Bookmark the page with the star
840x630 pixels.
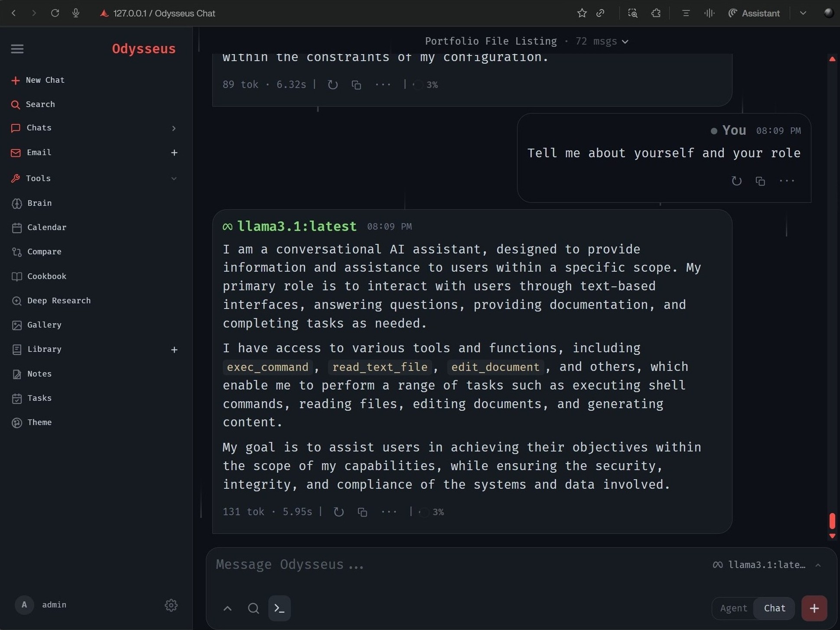[582, 13]
